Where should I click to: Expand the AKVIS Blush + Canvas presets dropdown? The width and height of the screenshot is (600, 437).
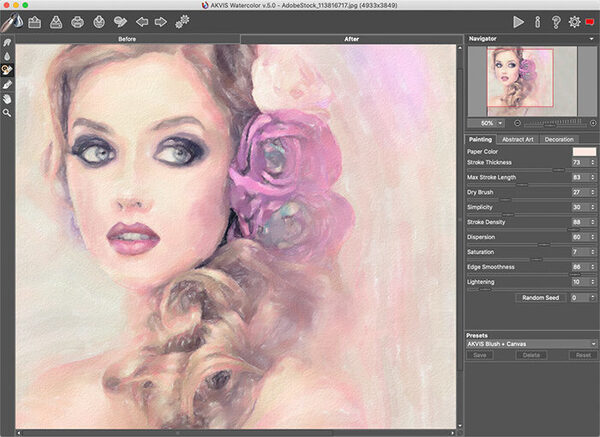click(x=530, y=343)
